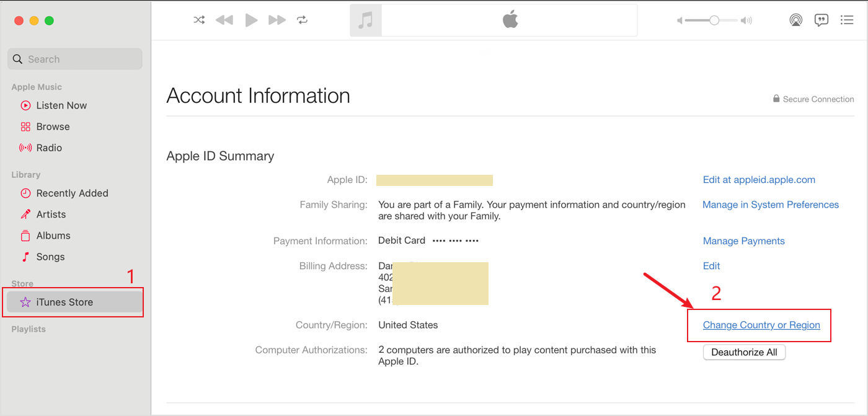Click the Apple ID Summary heading
This screenshot has height=416, width=868.
[x=220, y=156]
